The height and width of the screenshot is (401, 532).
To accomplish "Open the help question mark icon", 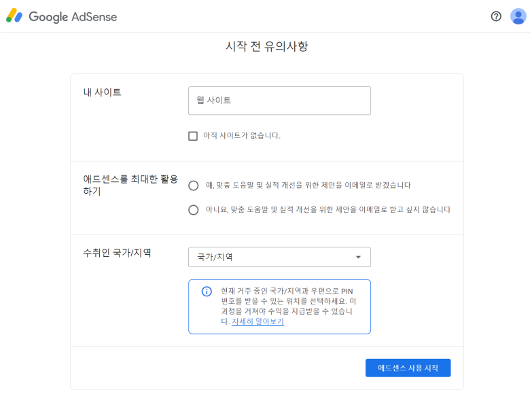I will pyautogui.click(x=496, y=16).
